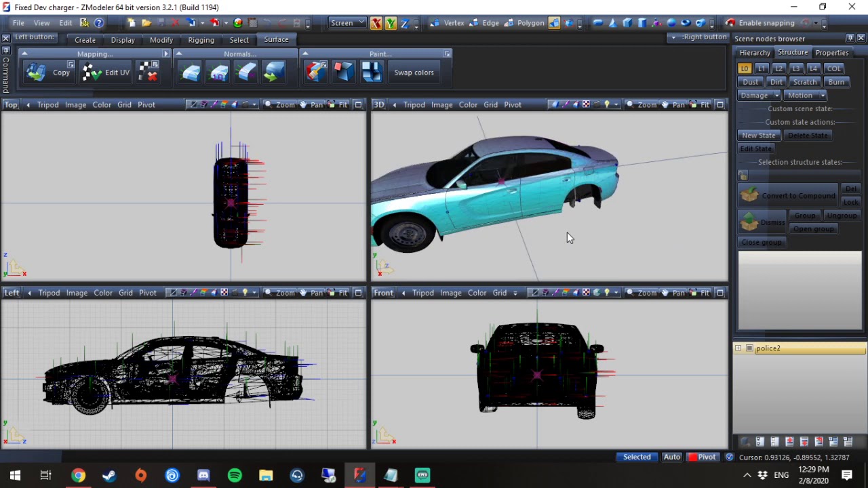
Task: Collapse the Mapping tool group
Action: point(24,54)
